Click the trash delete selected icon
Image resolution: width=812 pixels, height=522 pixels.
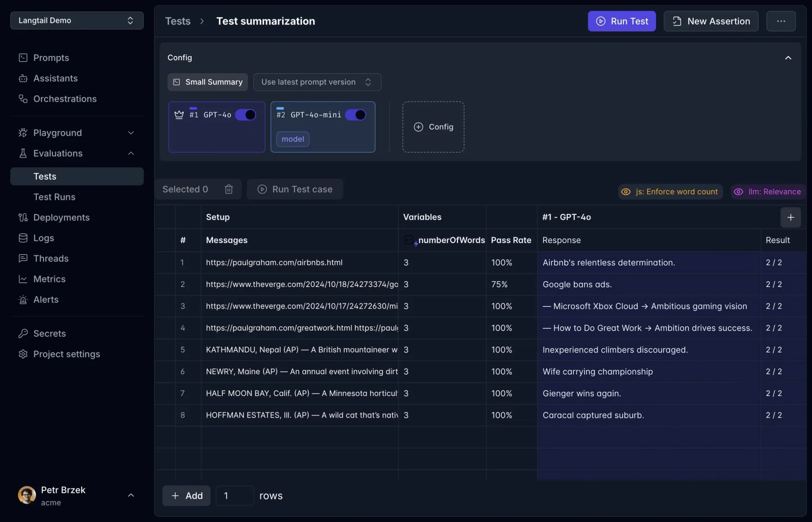coord(229,189)
